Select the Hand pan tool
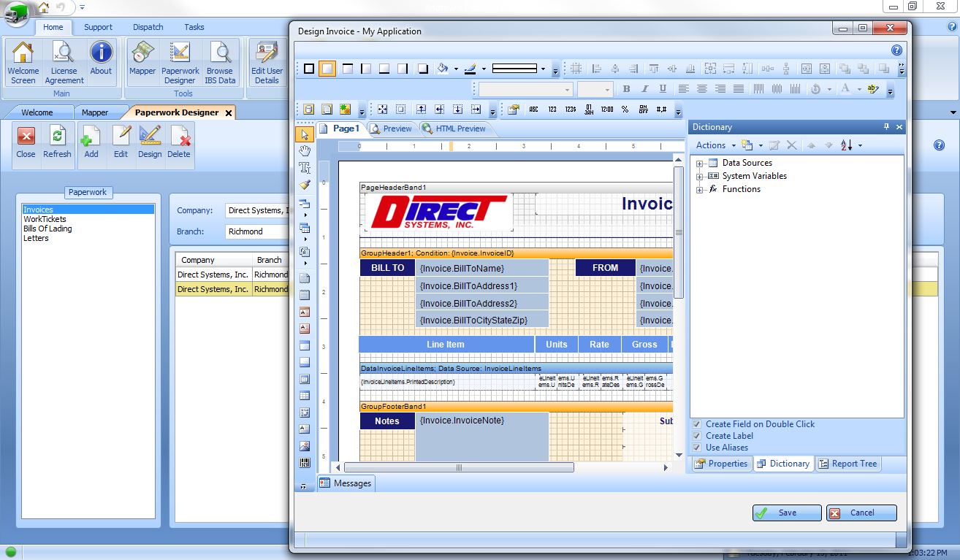The height and width of the screenshot is (560, 960). click(x=305, y=151)
